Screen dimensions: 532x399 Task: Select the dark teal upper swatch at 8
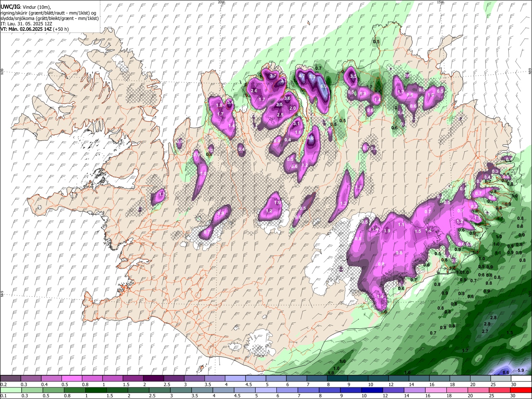click(337, 379)
